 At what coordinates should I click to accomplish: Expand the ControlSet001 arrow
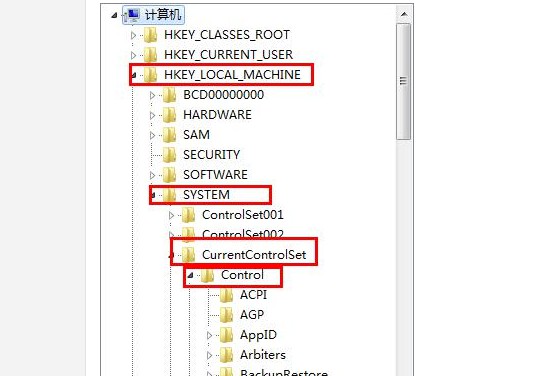point(171,215)
